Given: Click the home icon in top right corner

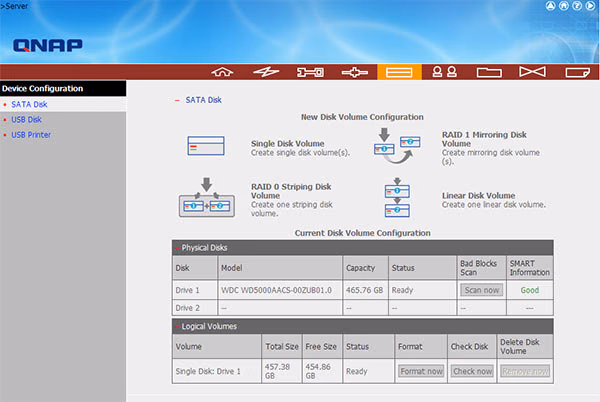Looking at the screenshot, I should point(564,6).
